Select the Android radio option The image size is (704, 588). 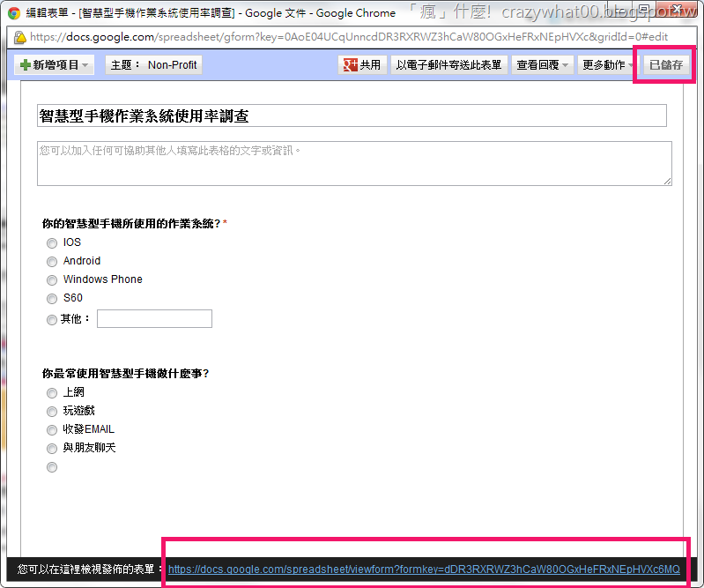click(52, 262)
